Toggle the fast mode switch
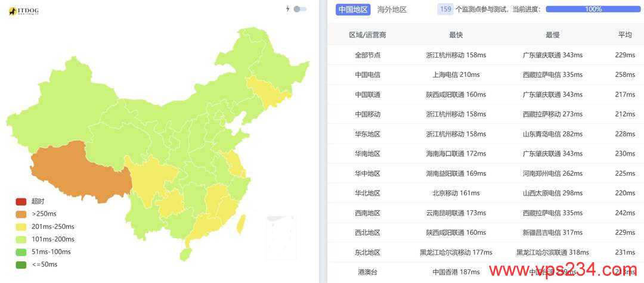Image resolution: width=644 pixels, height=283 pixels. click(x=300, y=9)
